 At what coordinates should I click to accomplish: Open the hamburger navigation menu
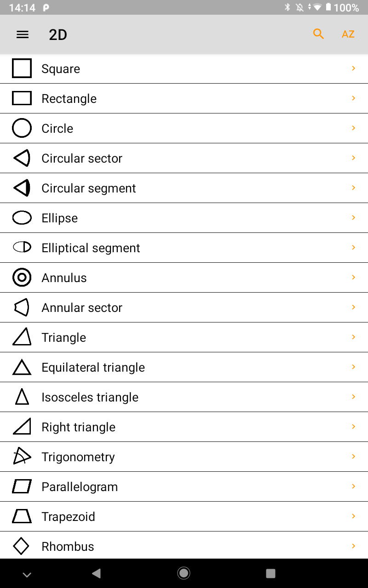pos(23,34)
